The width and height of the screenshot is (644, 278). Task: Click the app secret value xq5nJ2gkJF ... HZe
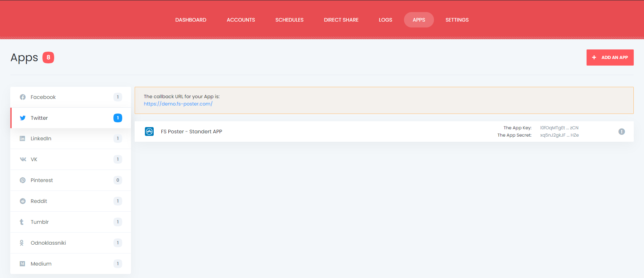(559, 135)
